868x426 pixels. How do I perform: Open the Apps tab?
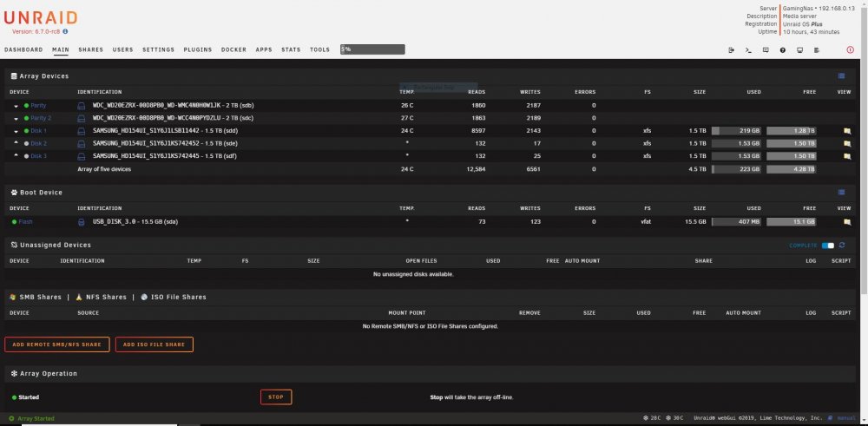(264, 49)
